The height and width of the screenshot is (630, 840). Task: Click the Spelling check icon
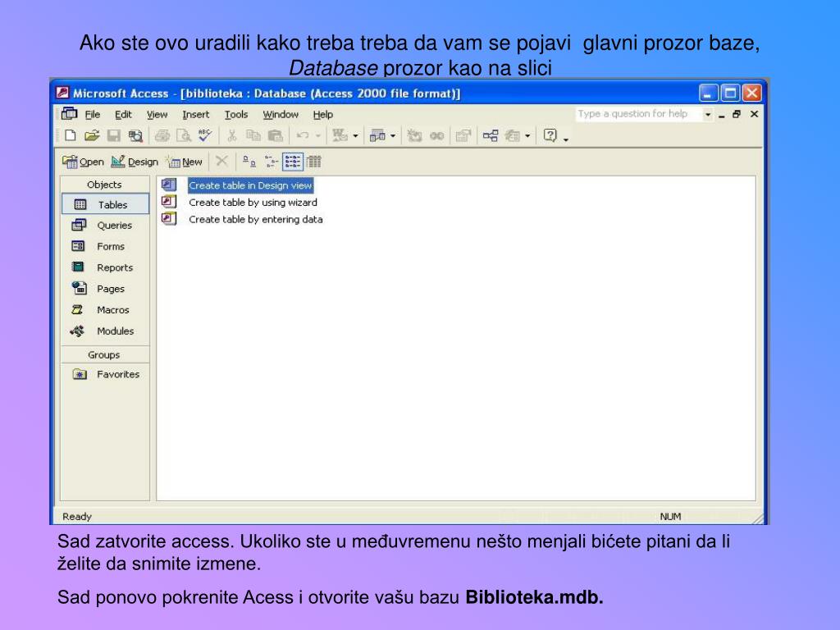(x=205, y=136)
